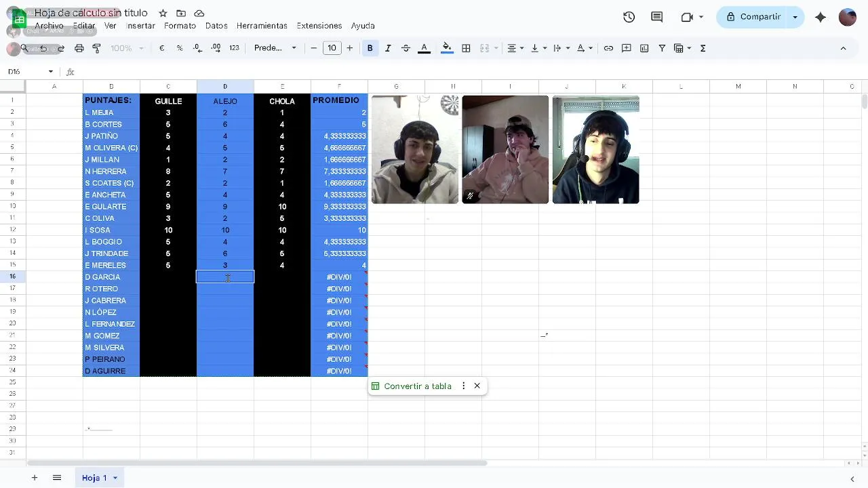Open text wrapping dropdown
Viewport: 868px width, 488px height.
tap(561, 48)
